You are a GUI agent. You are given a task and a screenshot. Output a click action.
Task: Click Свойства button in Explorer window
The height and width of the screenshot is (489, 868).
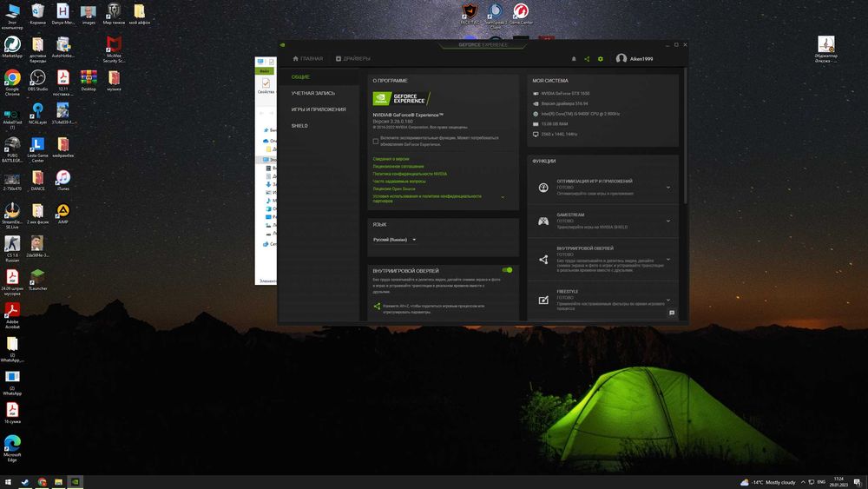coord(266,86)
